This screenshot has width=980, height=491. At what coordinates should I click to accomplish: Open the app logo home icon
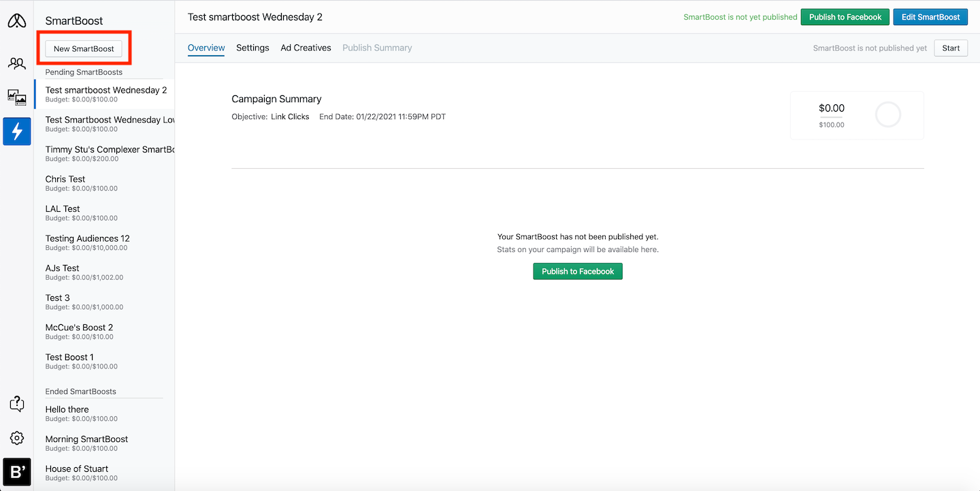(x=17, y=21)
